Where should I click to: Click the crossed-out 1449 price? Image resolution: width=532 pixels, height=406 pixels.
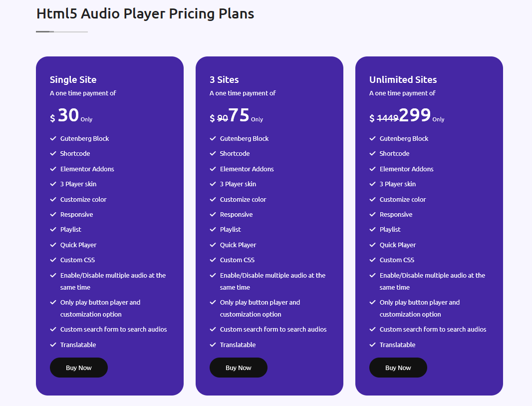click(x=387, y=118)
